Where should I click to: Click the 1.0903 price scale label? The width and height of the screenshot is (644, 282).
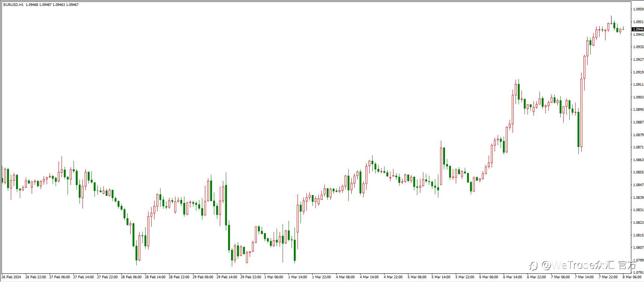click(x=638, y=97)
